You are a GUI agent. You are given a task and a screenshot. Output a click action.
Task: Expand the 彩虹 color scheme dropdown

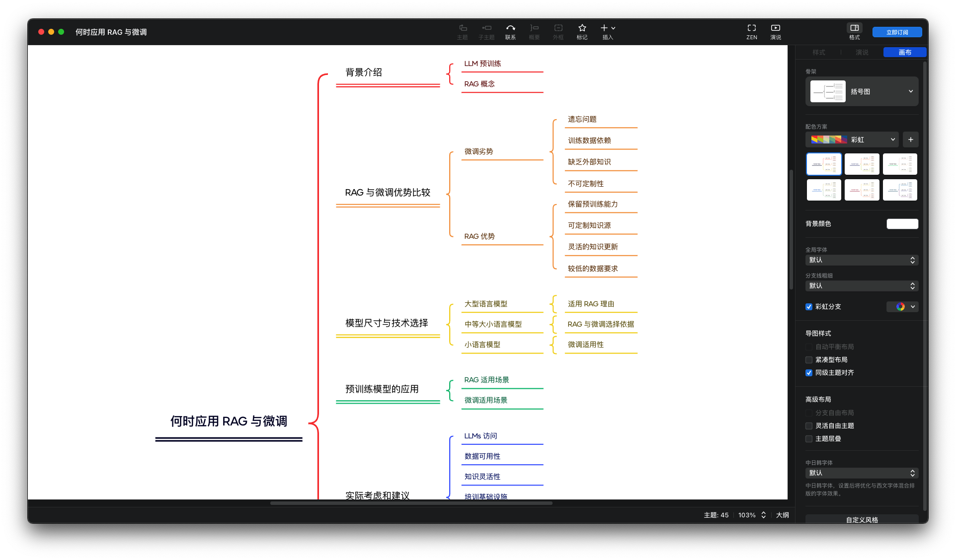click(853, 140)
